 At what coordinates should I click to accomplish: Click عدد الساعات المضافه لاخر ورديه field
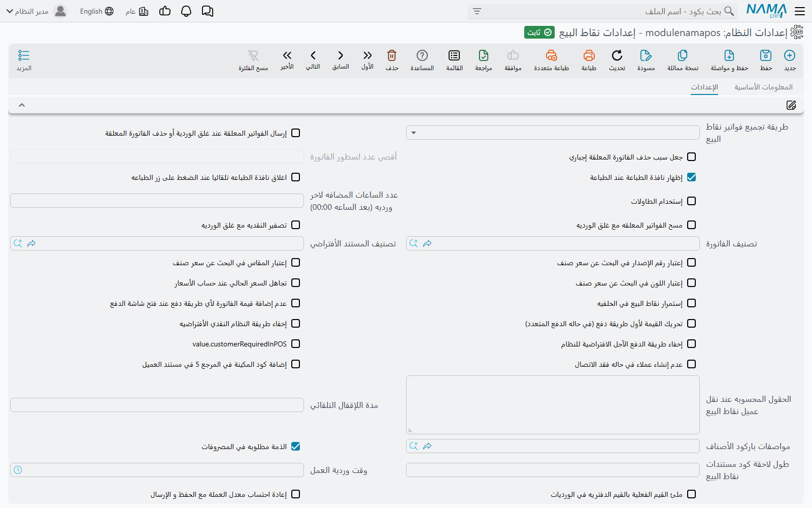click(157, 201)
